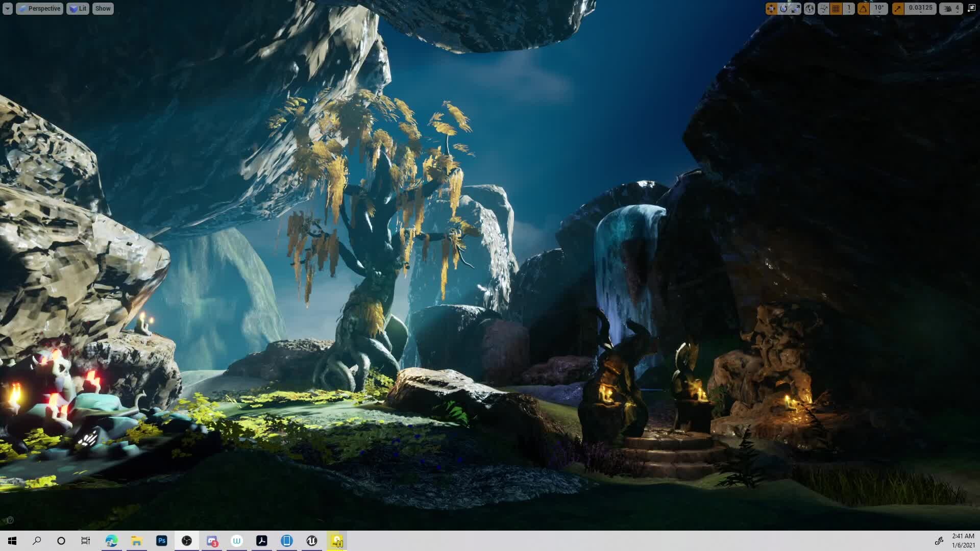Open rotation snap 10° dropdown

(879, 9)
